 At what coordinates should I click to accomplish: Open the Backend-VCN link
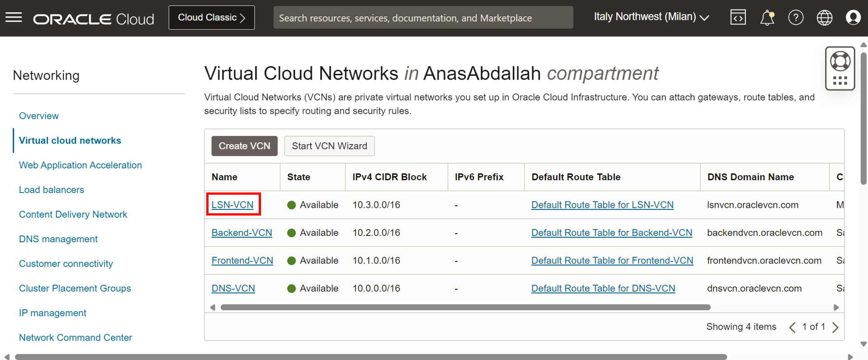242,233
